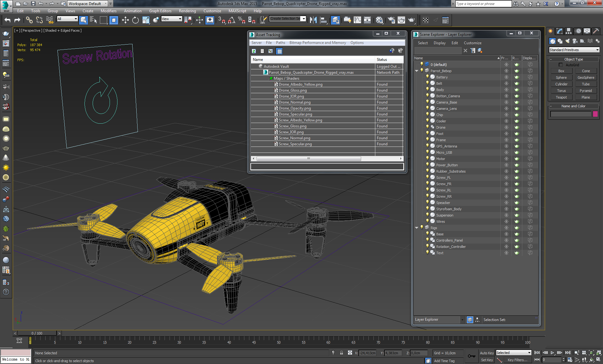Open Rendered Frame Window
Screen dimensions: 603x364
pos(401,20)
